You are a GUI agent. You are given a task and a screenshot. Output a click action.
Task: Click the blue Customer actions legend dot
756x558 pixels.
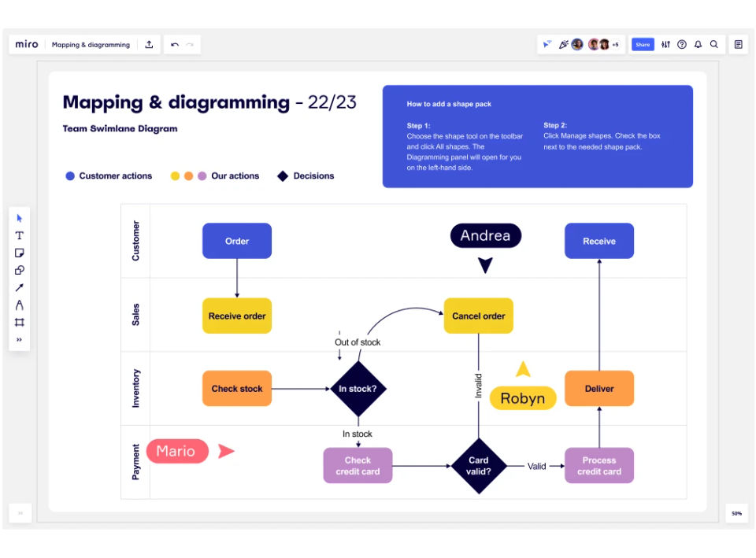click(x=70, y=176)
